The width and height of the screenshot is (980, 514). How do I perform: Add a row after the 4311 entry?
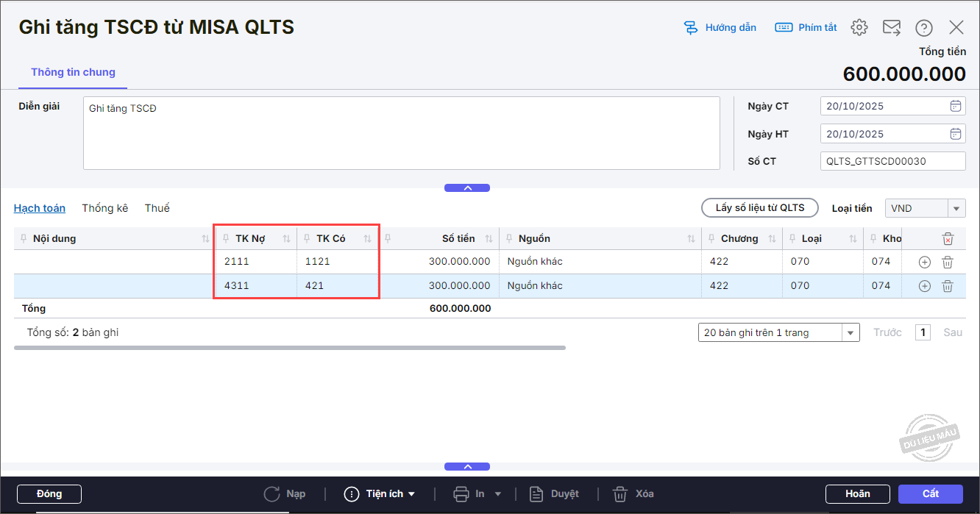(925, 286)
